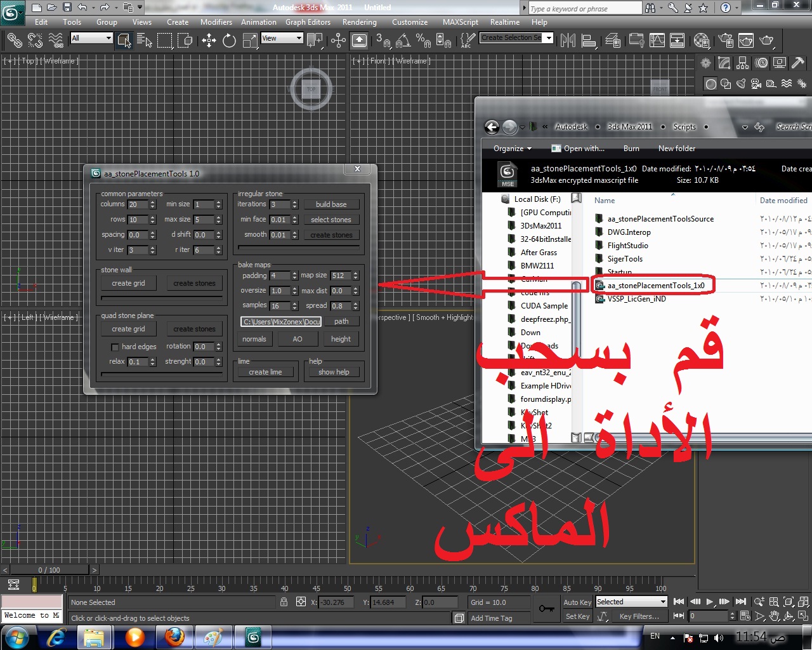Click the show help button
Screen dimensions: 812x650
[x=334, y=372]
